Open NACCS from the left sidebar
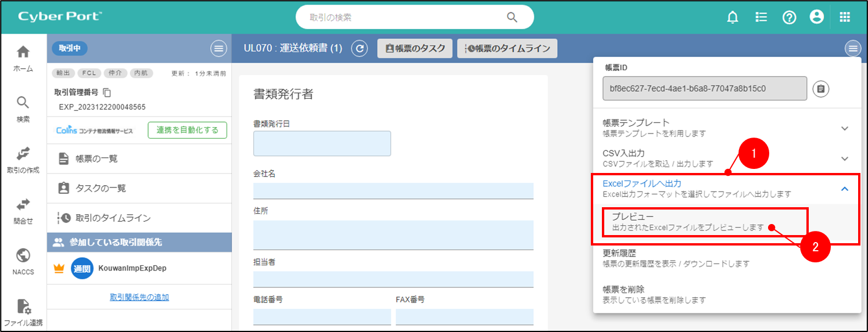This screenshot has width=868, height=332. coord(23,261)
